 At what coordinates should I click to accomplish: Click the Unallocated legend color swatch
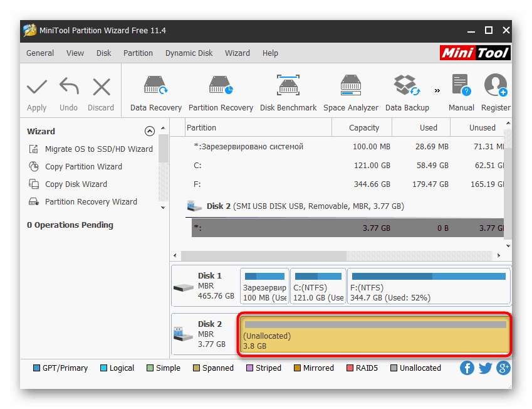(394, 368)
